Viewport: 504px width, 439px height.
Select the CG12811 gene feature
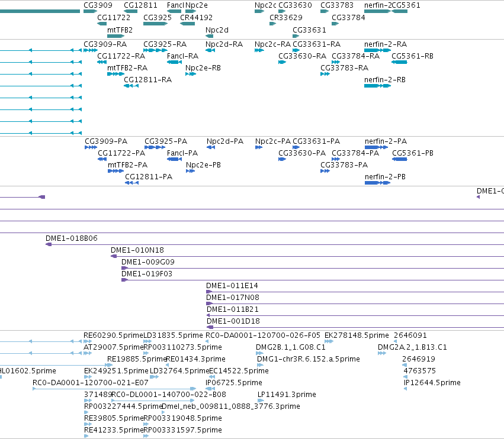[130, 11]
